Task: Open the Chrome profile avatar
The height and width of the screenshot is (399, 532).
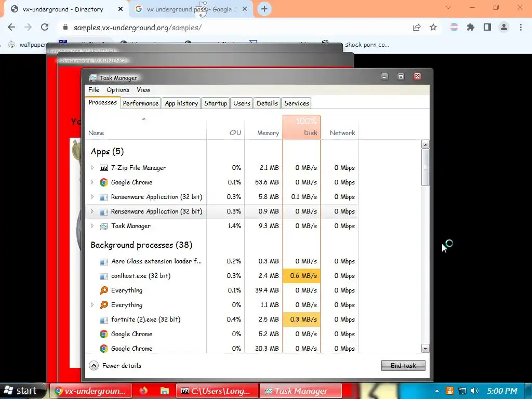Action: tap(504, 27)
